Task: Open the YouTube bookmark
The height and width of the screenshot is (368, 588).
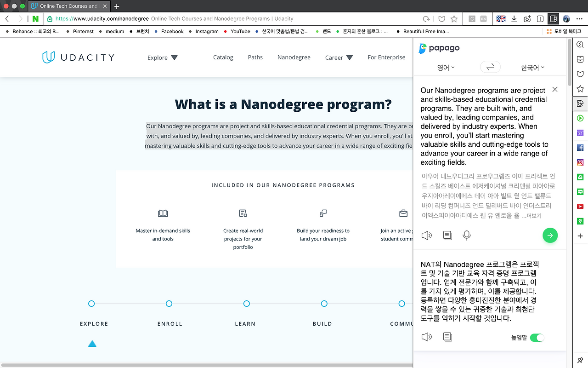Action: [x=237, y=31]
